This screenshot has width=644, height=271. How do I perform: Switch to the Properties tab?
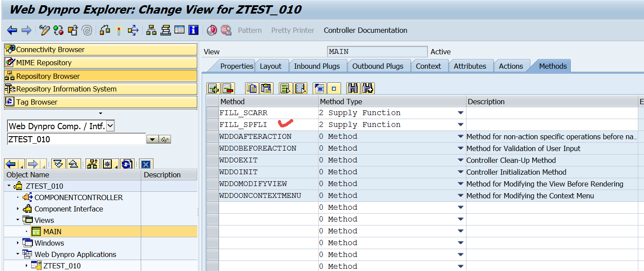point(237,66)
